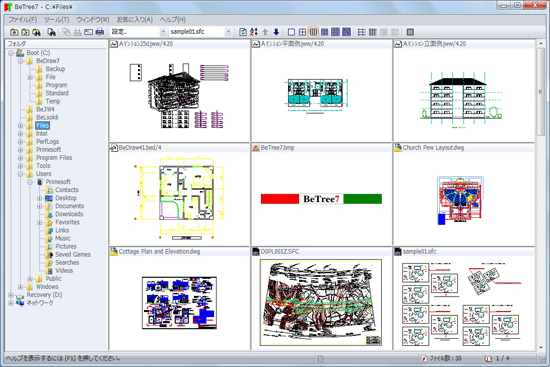
Task: Select the Documents folder in tree
Action: pos(69,206)
